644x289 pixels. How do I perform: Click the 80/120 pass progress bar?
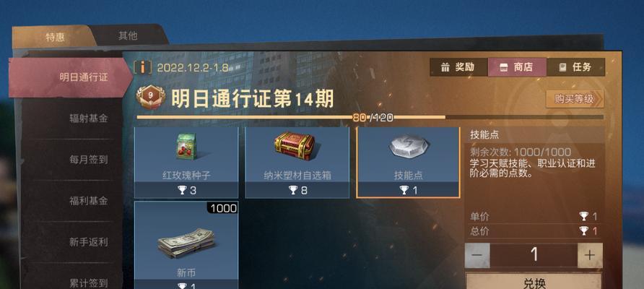click(370, 118)
